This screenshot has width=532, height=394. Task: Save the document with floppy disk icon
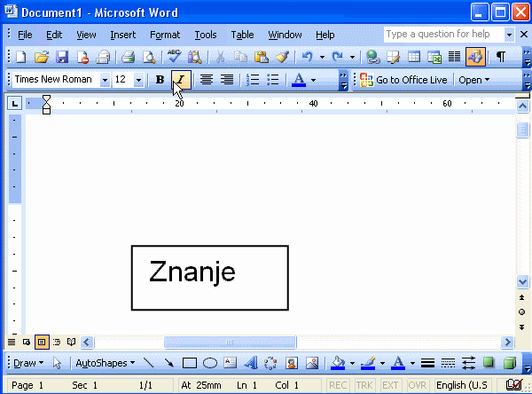[62, 57]
